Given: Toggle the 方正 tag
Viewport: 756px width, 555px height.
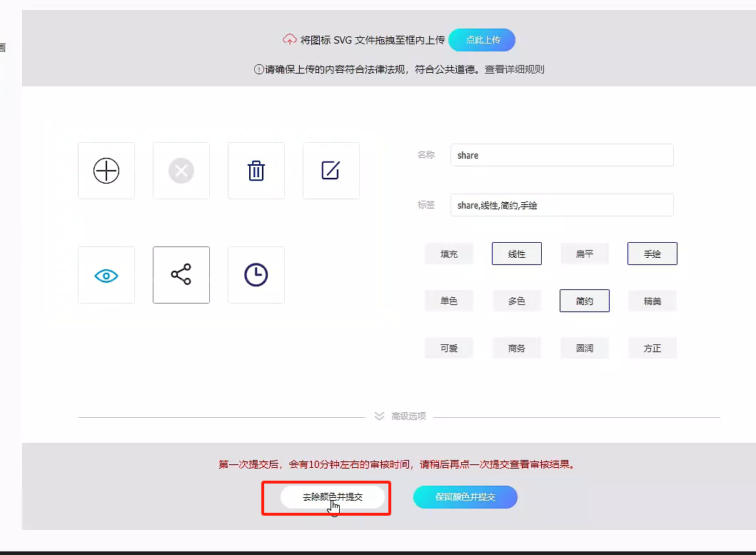Looking at the screenshot, I should [652, 348].
